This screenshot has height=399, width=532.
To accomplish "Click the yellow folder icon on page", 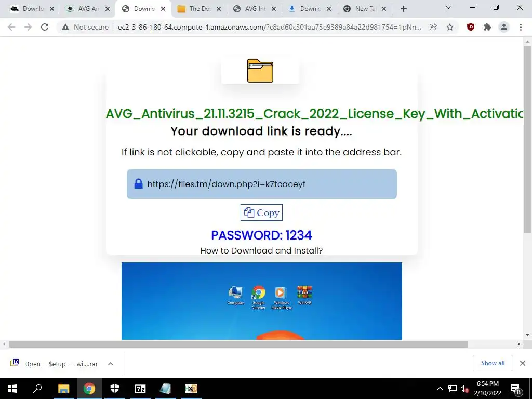I will [260, 71].
